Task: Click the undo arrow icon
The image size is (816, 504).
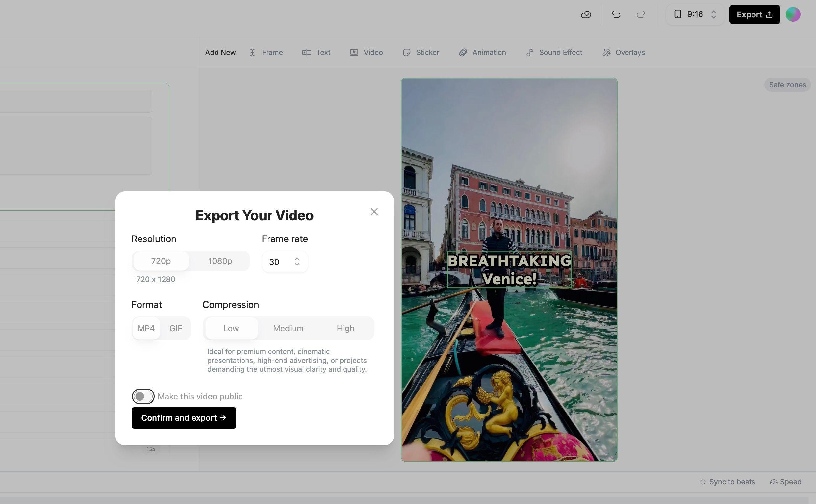Action: click(616, 15)
